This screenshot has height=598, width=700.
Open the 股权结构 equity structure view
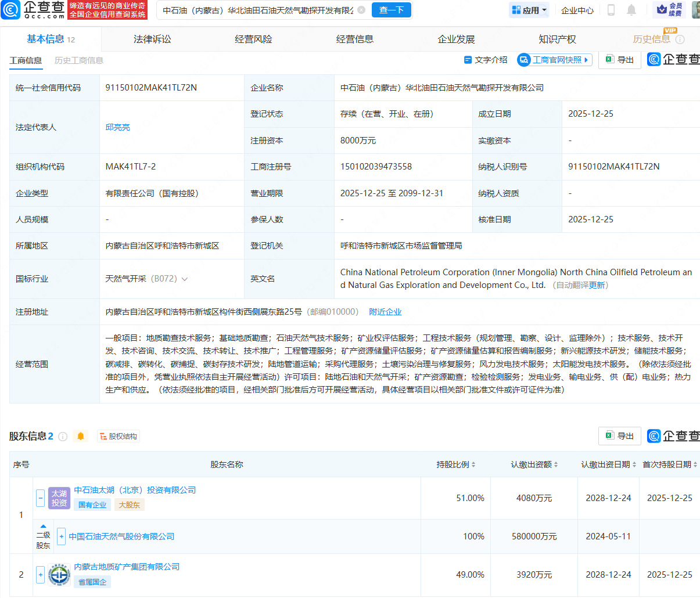click(x=118, y=437)
